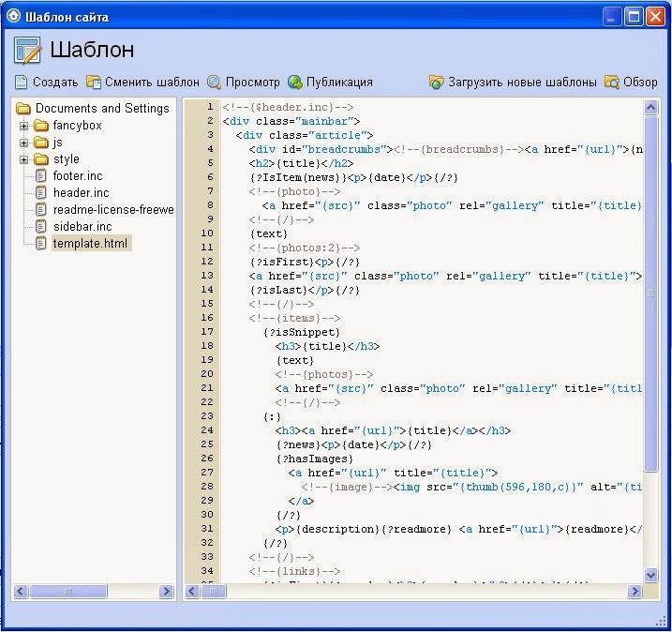
Task: Click the footer.inc file icon
Action: (41, 176)
